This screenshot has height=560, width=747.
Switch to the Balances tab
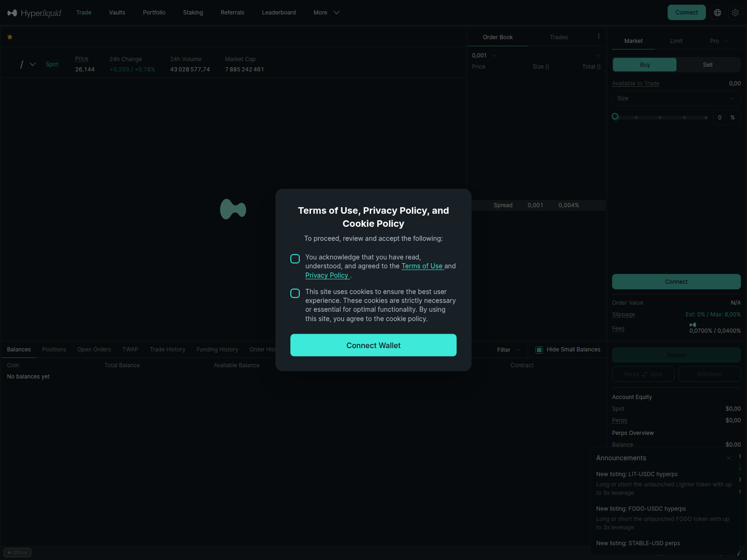click(x=19, y=350)
